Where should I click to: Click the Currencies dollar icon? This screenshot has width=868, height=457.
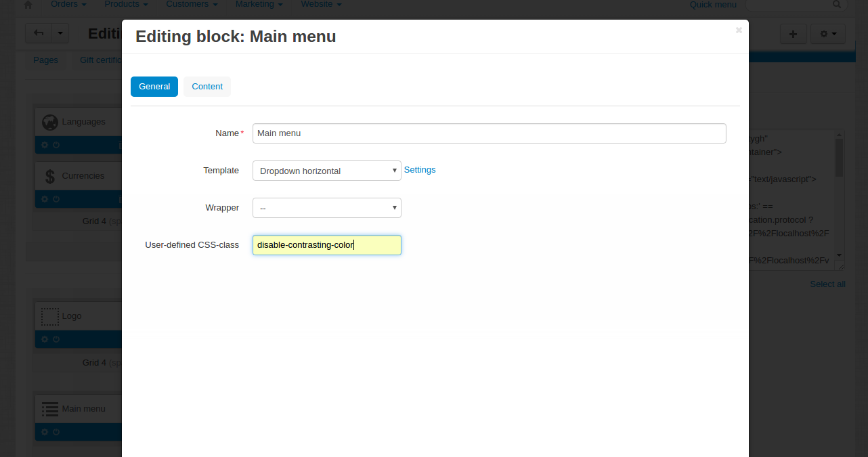click(x=50, y=176)
